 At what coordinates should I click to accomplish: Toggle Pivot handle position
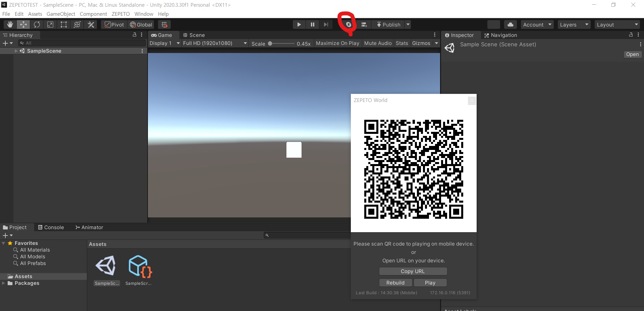tap(114, 24)
